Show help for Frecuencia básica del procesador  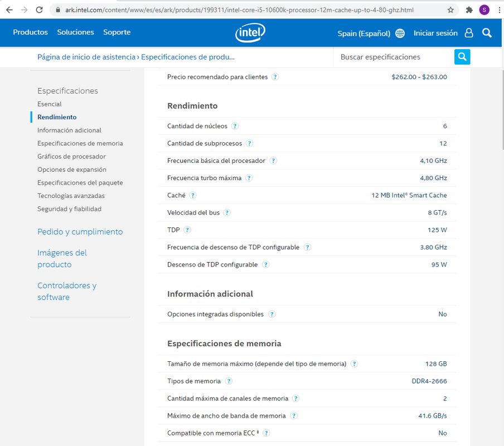273,161
